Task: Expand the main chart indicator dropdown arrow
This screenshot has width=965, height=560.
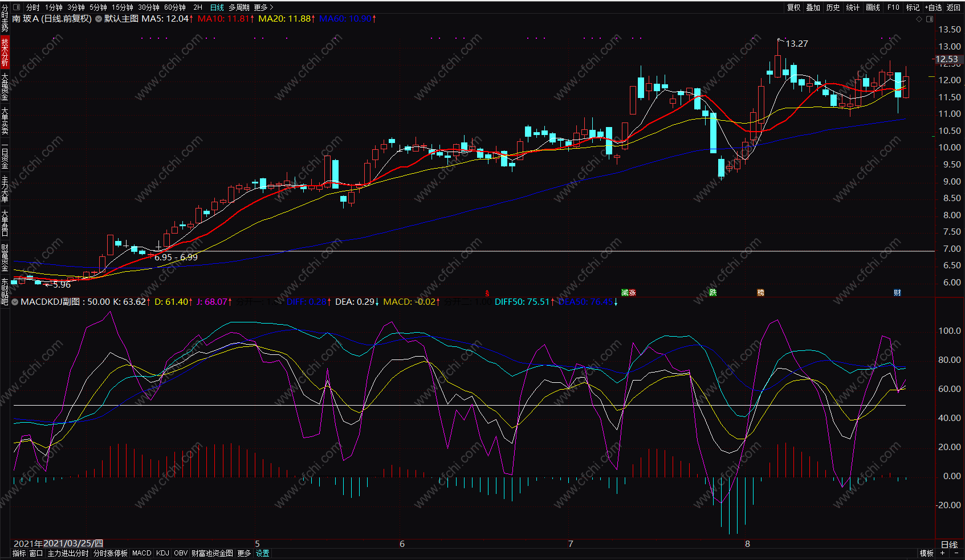Action: [x=99, y=19]
